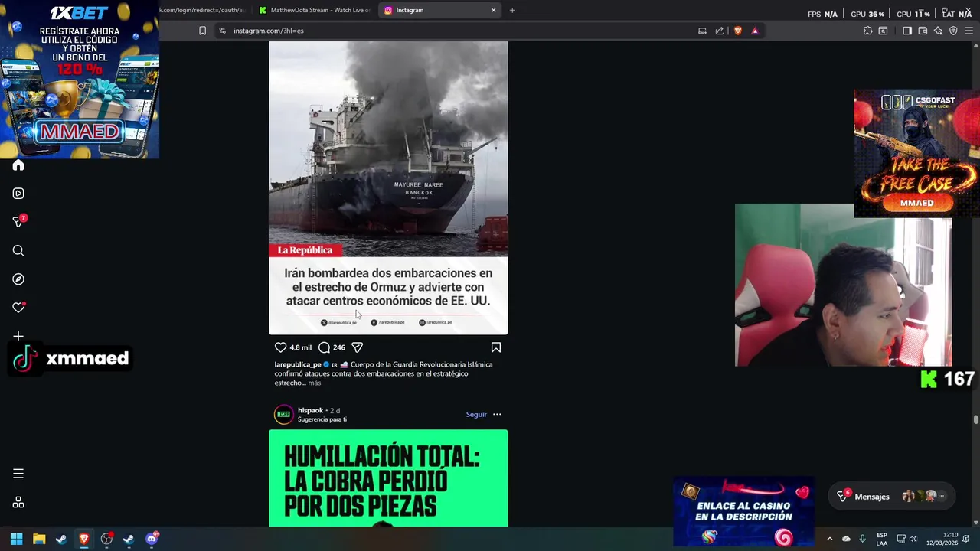Screen dimensions: 980x551
Task: Open the Leo AI sparkle icon
Action: coord(938,31)
